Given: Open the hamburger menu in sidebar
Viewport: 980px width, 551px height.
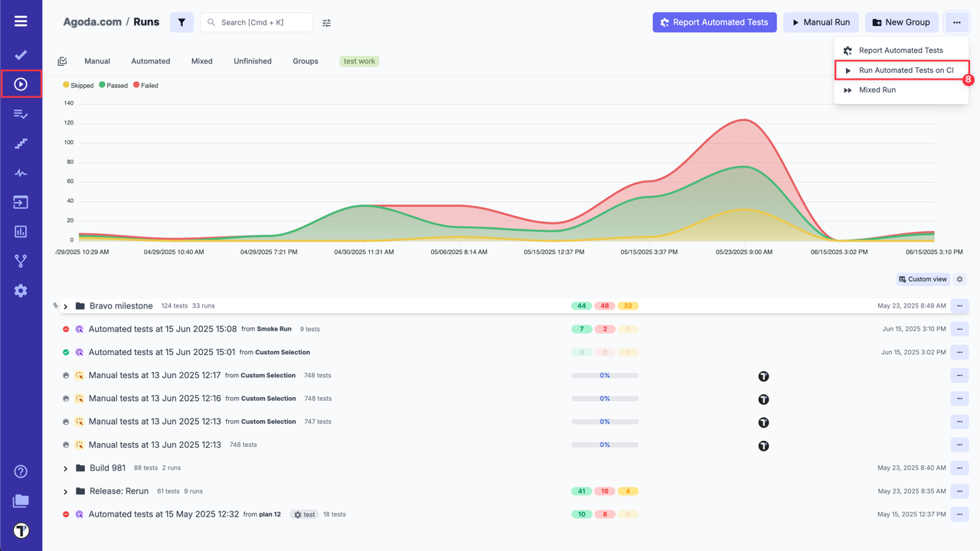Looking at the screenshot, I should pos(21,21).
